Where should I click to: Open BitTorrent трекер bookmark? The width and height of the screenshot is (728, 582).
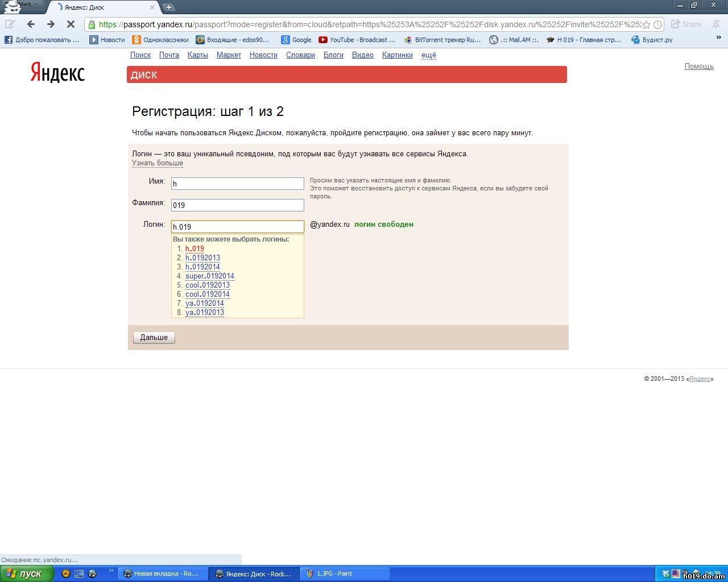442,40
